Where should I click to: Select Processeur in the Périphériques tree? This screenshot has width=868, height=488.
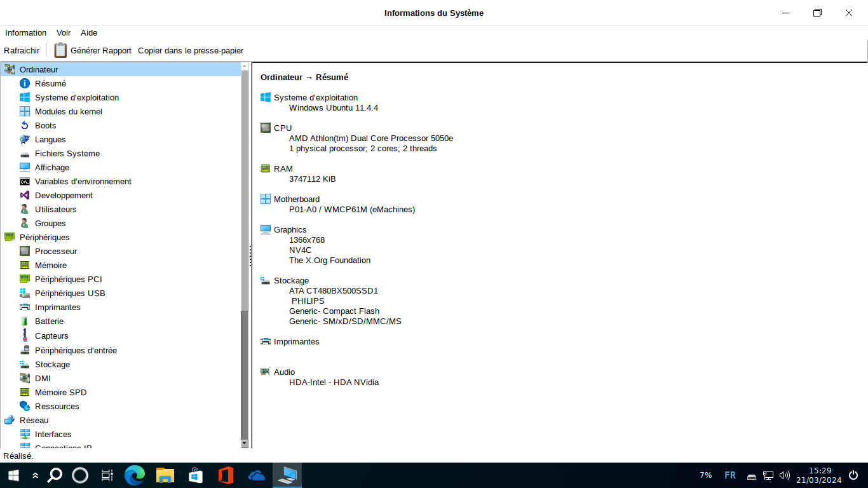[55, 251]
